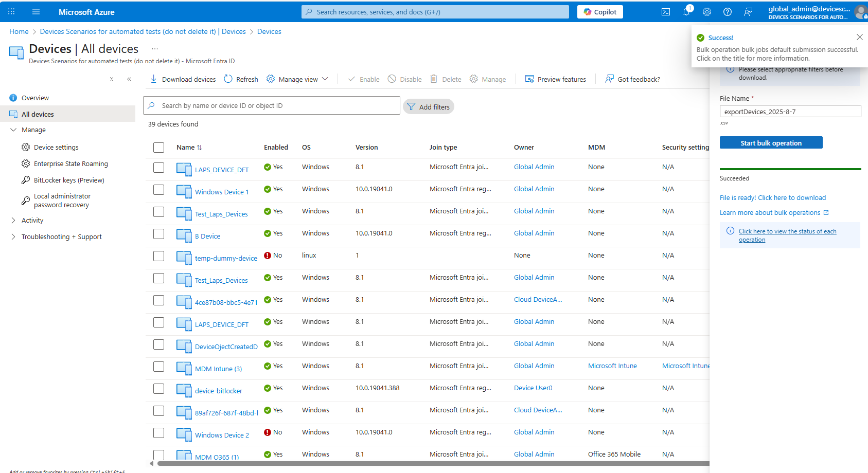Open the more options ellipsis beside the title
Screen dimensions: 868x473
coord(155,49)
